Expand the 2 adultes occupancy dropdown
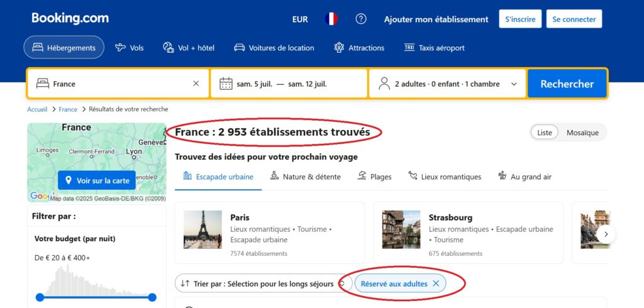Image resolution: width=644 pixels, height=308 pixels. pos(447,84)
